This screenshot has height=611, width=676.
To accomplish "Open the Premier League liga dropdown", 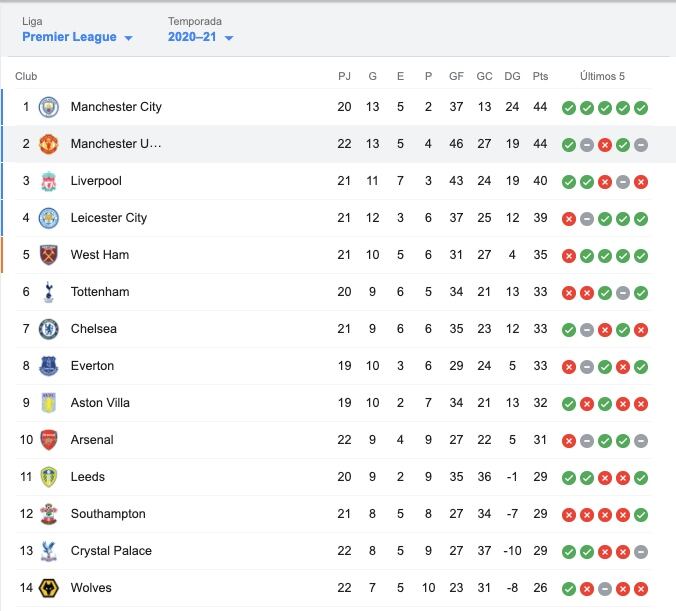I will 78,38.
